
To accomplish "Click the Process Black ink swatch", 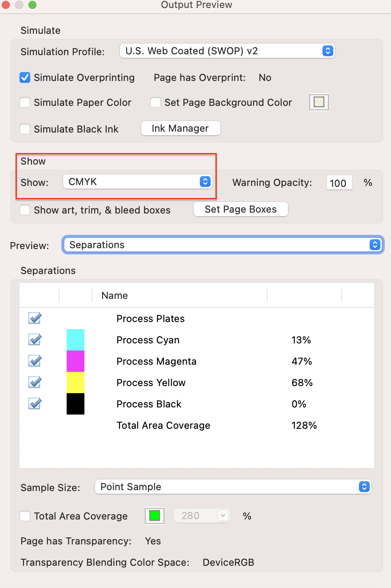I will click(x=75, y=404).
